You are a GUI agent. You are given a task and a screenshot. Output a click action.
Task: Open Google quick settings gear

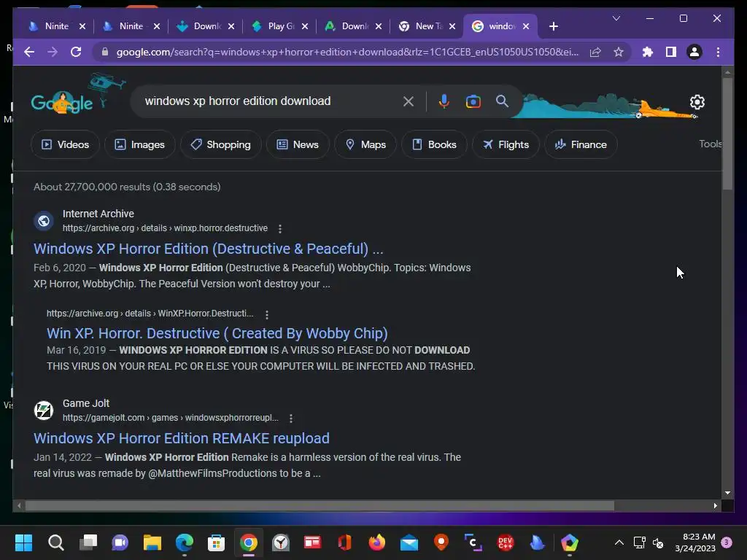697,102
